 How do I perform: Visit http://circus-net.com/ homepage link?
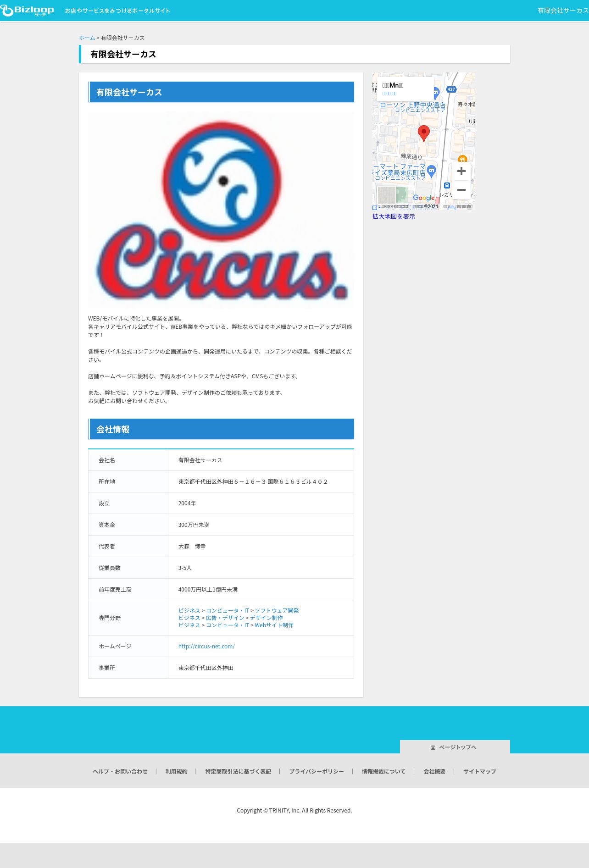206,646
